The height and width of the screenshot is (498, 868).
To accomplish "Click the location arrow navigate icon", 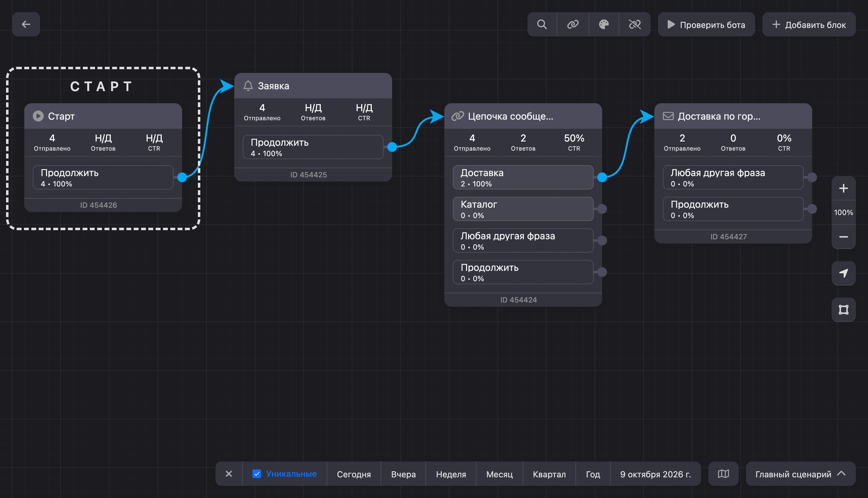I will tap(843, 273).
